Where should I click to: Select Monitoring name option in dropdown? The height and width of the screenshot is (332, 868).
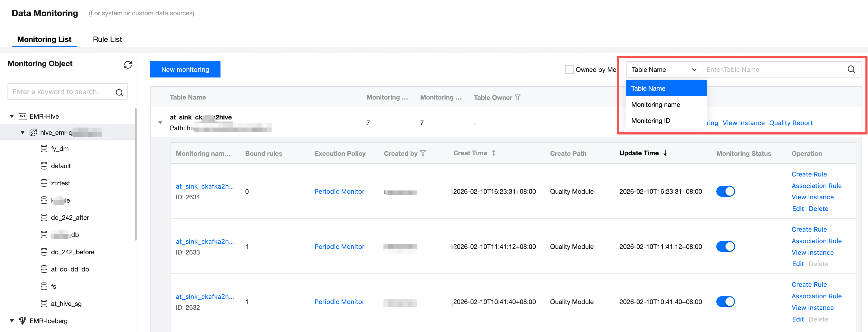coord(655,104)
